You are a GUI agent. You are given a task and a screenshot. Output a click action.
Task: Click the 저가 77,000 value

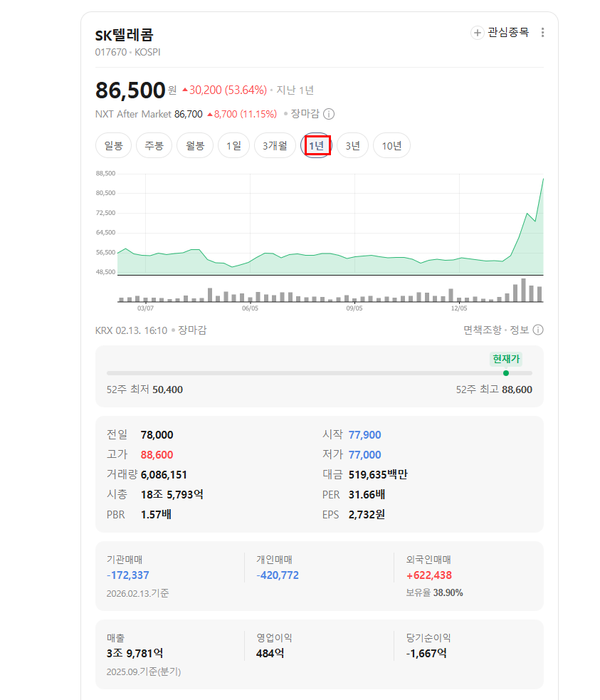365,455
